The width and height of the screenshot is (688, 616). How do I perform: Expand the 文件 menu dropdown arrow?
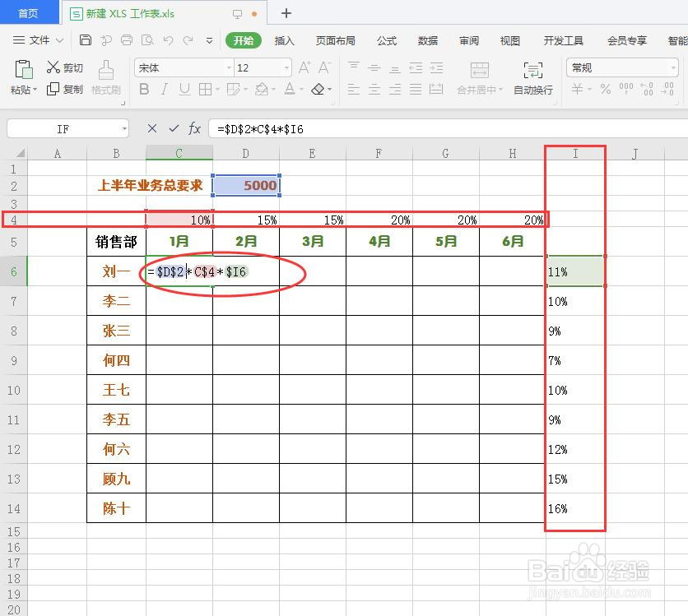[60, 40]
